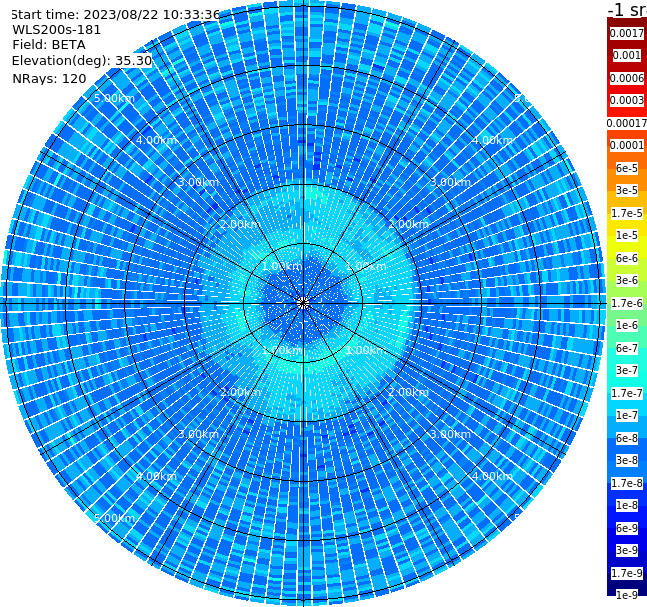The width and height of the screenshot is (647, 607).
Task: Select the 2.00km label in upper-left quadrant
Action: tap(241, 224)
